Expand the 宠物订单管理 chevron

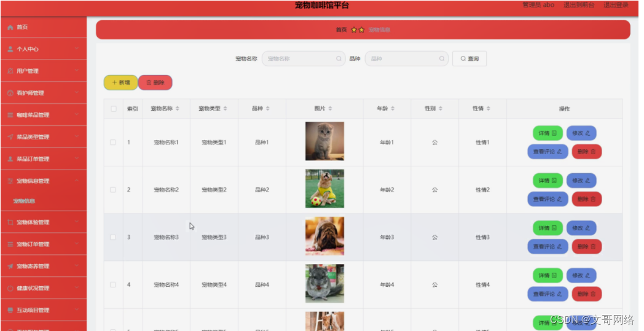77,244
